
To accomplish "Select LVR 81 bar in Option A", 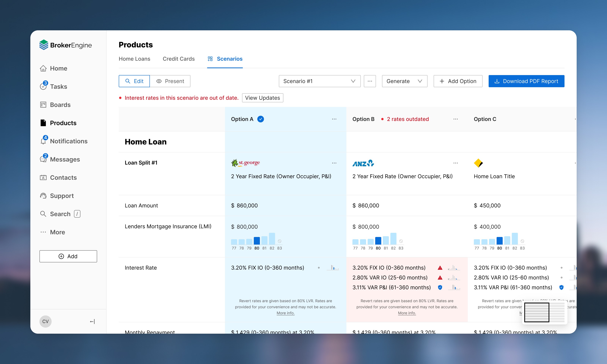I will [264, 240].
